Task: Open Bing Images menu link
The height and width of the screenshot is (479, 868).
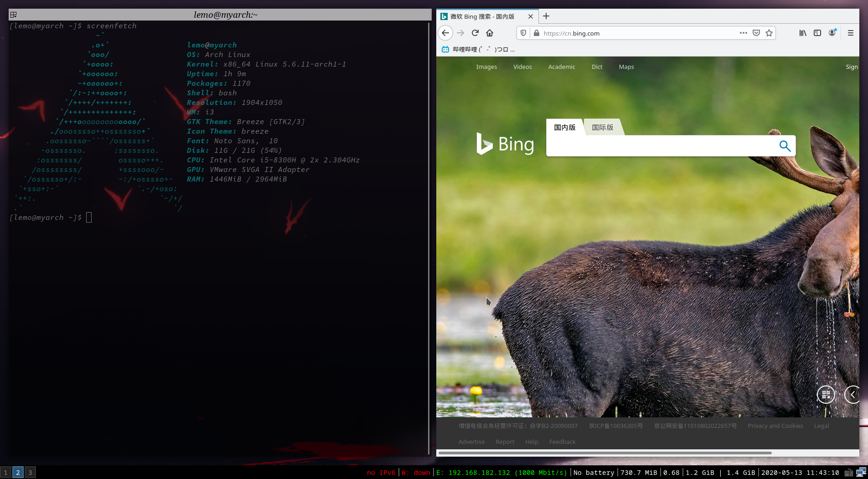Action: [x=486, y=67]
